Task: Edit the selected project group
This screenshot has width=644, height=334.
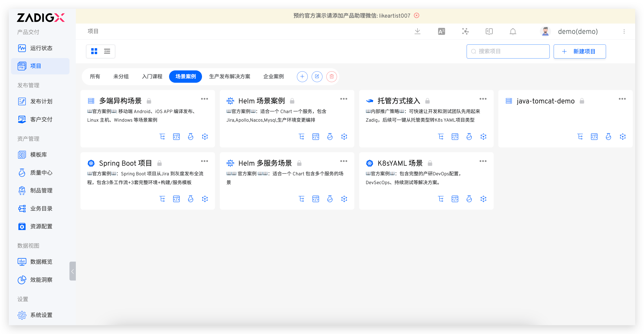Action: [x=317, y=77]
